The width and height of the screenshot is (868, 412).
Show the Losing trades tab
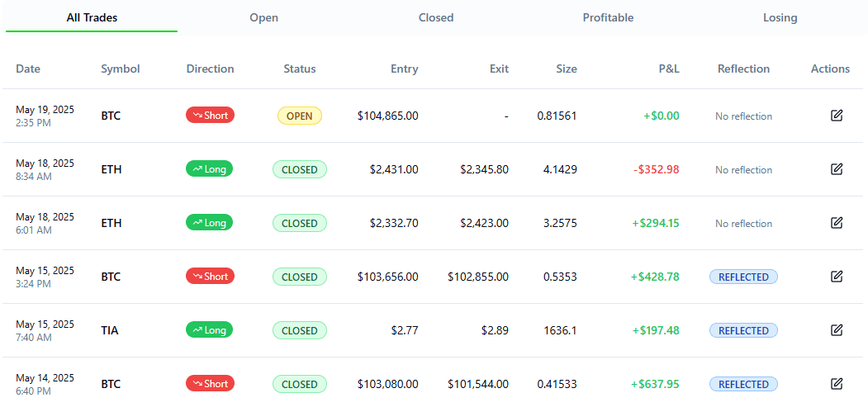tap(780, 17)
